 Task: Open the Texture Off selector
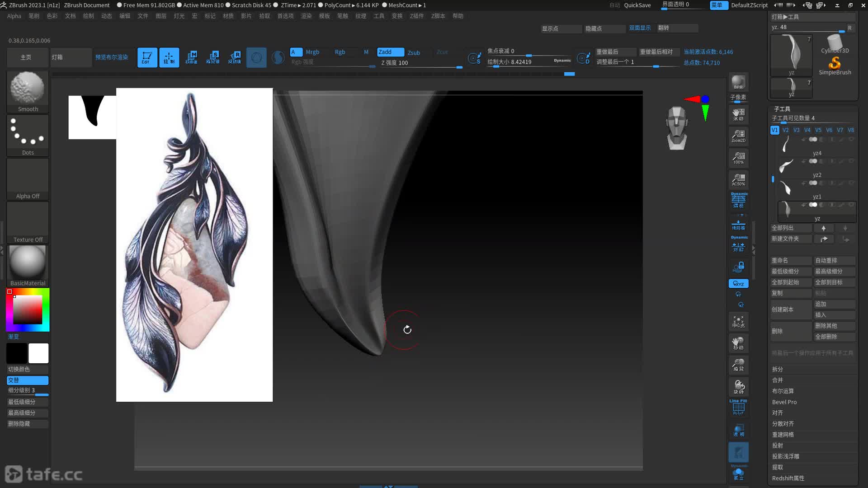28,222
